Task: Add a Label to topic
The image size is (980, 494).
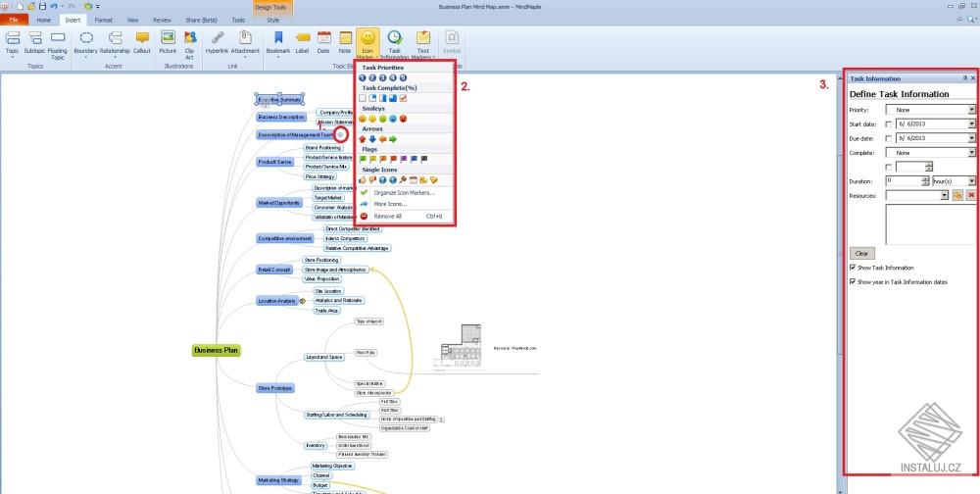Action: pos(303,40)
